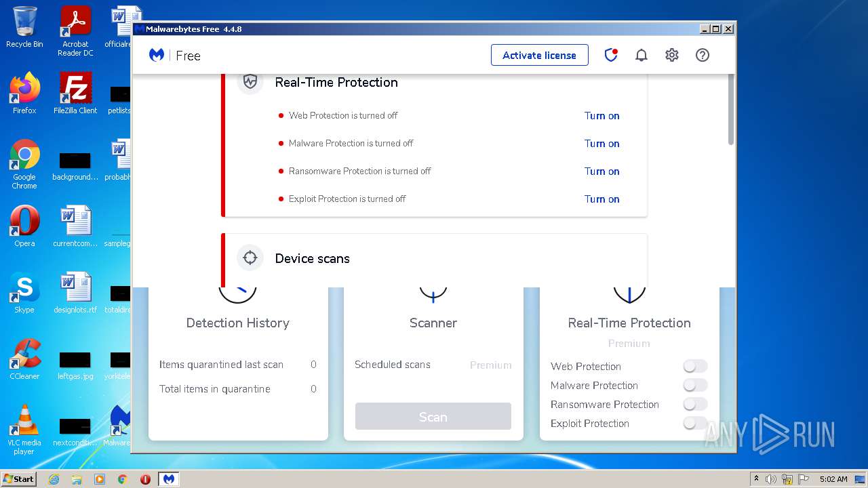The width and height of the screenshot is (868, 488).
Task: Turn on Web Protection
Action: point(601,116)
